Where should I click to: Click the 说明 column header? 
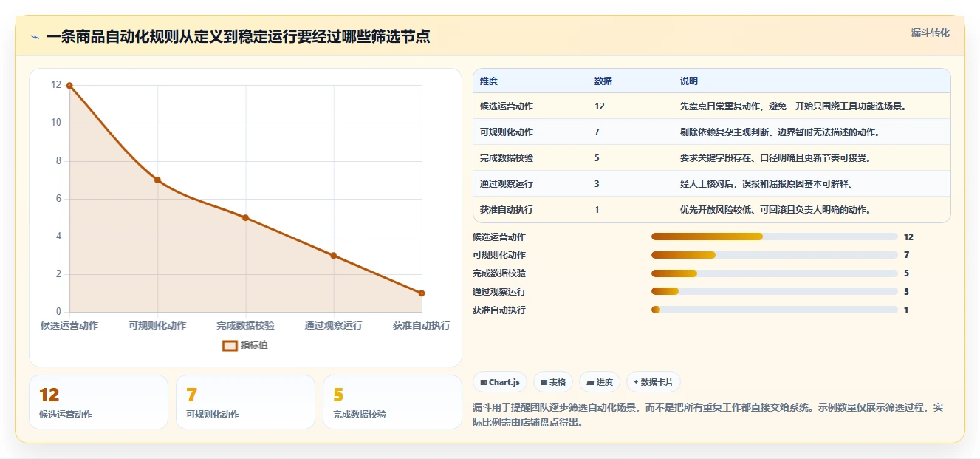(688, 81)
